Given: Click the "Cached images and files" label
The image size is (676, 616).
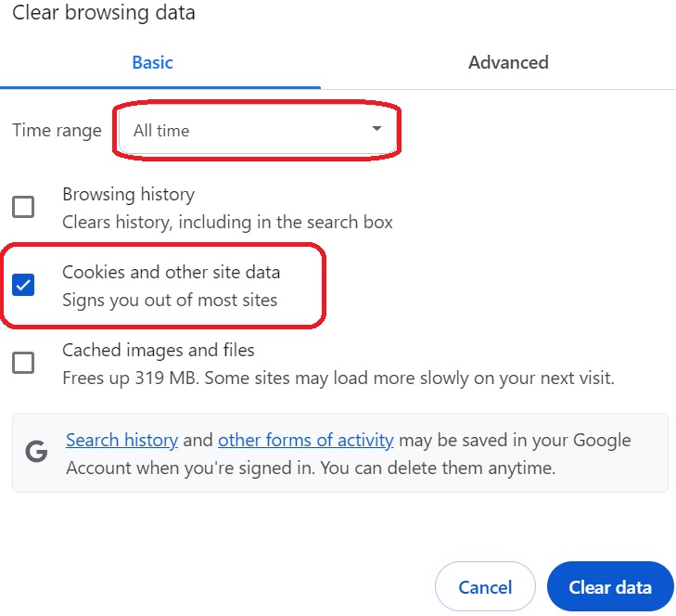Looking at the screenshot, I should pos(158,351).
